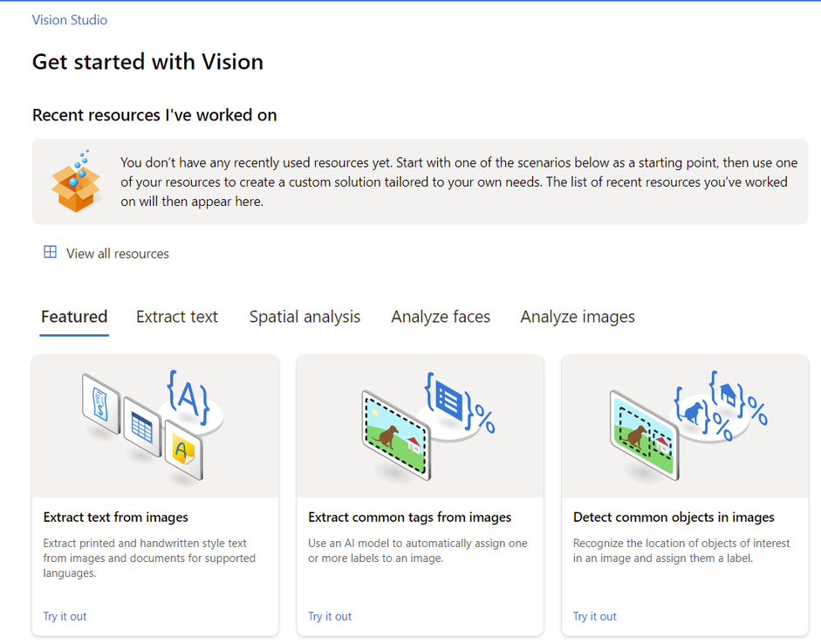Open the Spatial analysis tab

click(304, 317)
